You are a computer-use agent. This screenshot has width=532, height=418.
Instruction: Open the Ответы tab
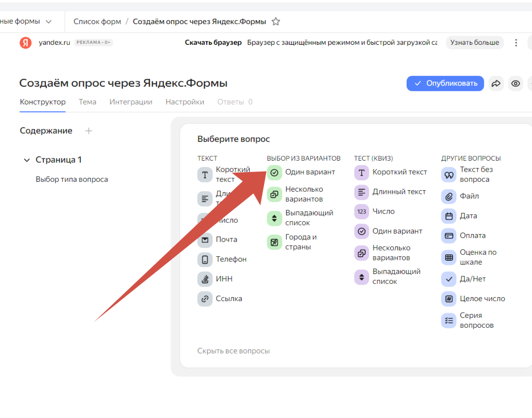(235, 102)
